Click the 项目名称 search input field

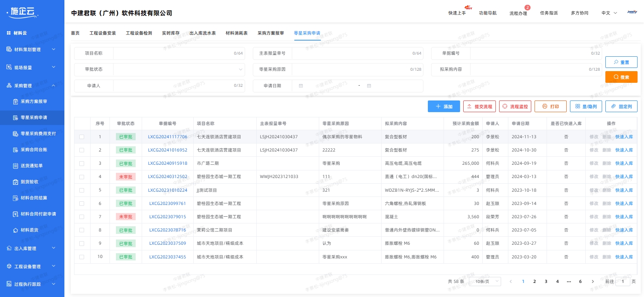(x=173, y=53)
